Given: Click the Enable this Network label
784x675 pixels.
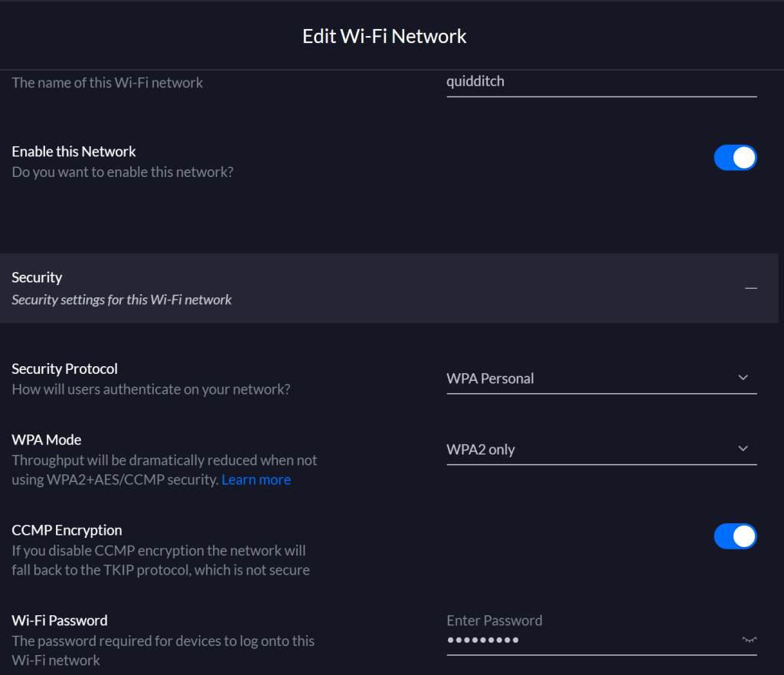Looking at the screenshot, I should pos(73,152).
